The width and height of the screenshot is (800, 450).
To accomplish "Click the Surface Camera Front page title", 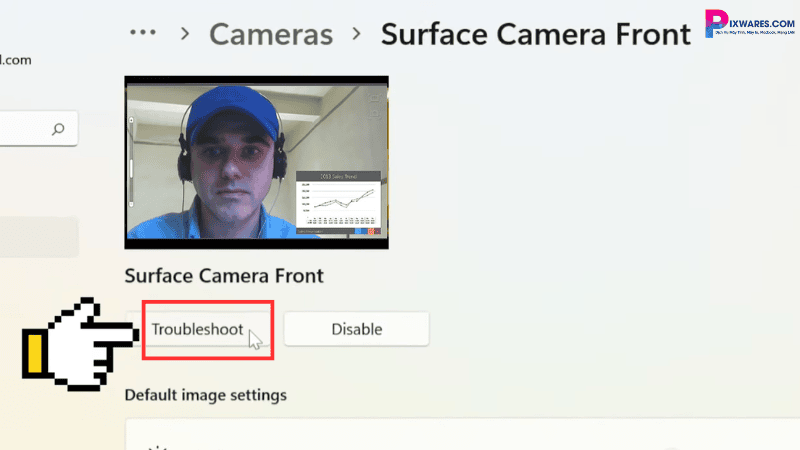I will point(535,34).
